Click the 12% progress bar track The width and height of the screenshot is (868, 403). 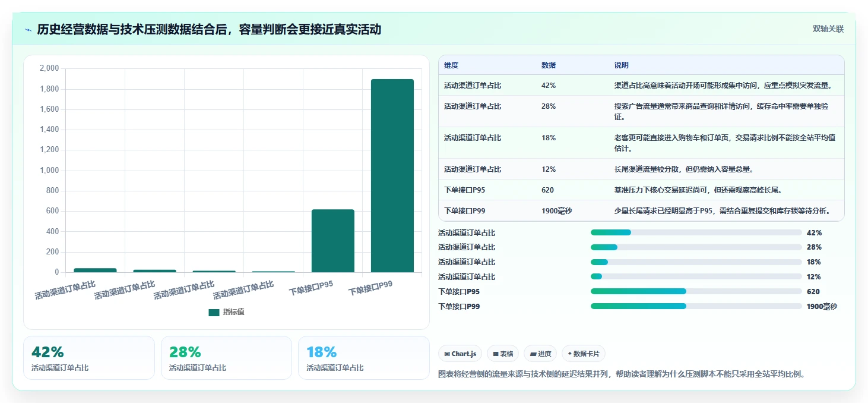click(696, 277)
